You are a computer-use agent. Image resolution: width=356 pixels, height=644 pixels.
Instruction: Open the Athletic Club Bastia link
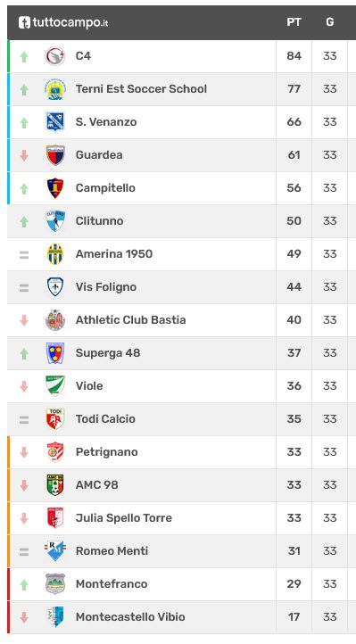pos(130,320)
